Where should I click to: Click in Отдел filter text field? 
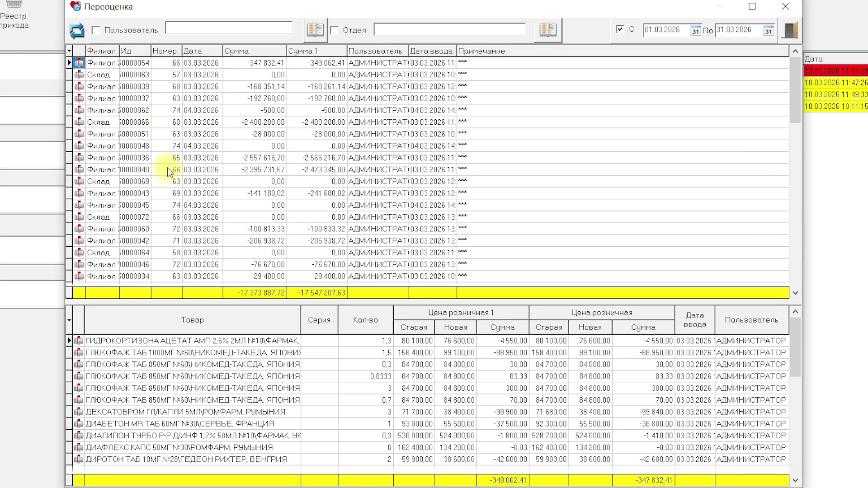tap(449, 30)
